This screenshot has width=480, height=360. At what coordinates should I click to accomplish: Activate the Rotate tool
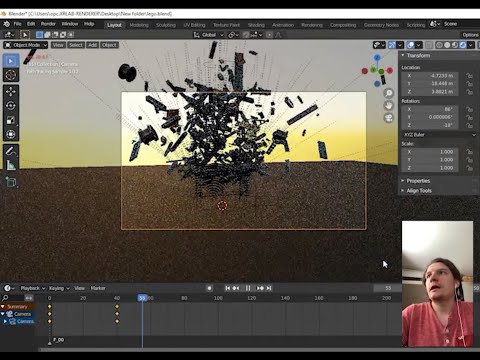pos(11,106)
